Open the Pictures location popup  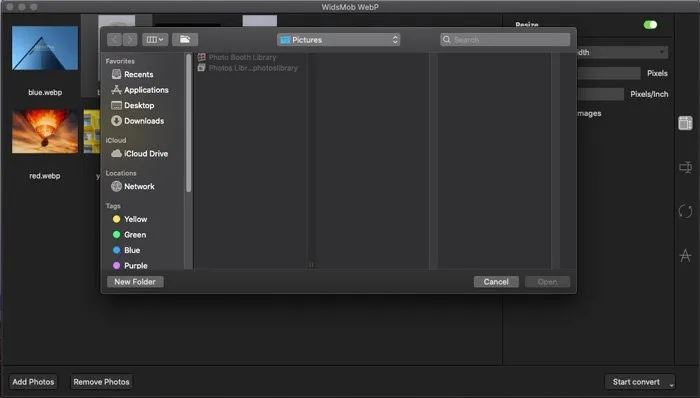(338, 40)
